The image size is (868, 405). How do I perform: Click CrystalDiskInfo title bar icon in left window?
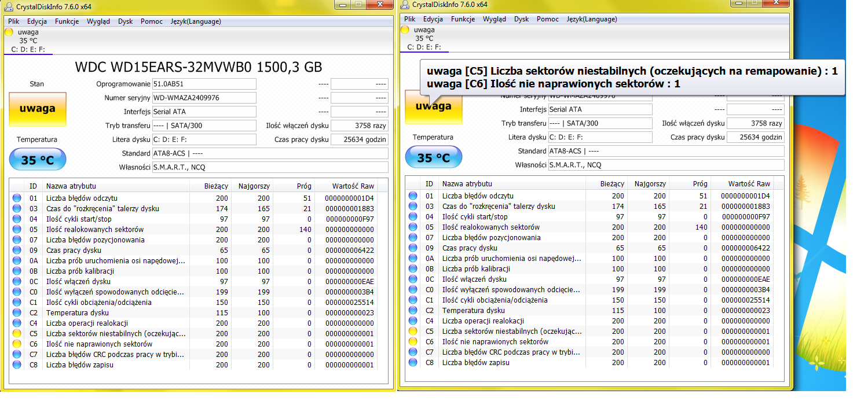point(8,7)
